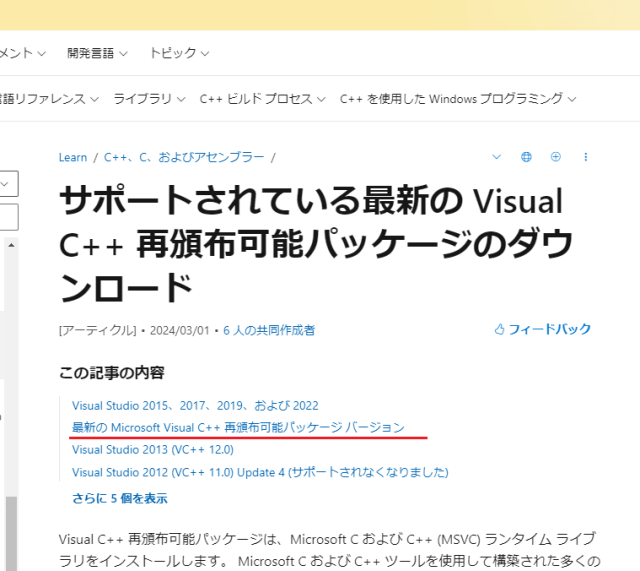Click the circled plus add icon
Screen dimensions: 640x571
click(556, 157)
